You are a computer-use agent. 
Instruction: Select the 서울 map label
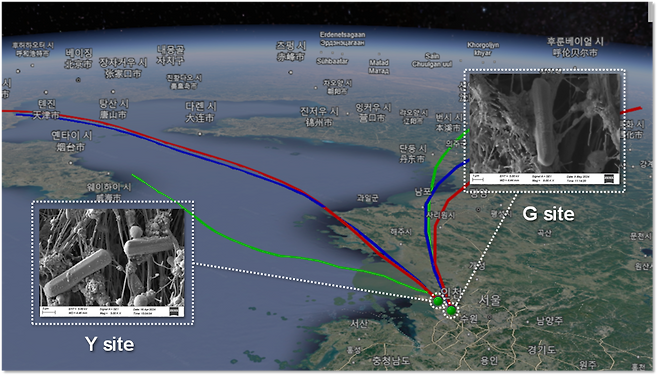point(490,300)
